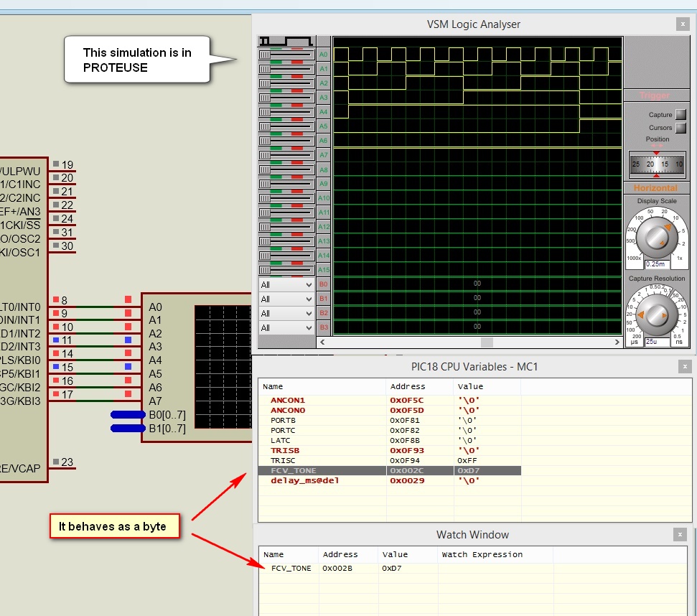
Task: Open the B0 bus trigger dropdown
Action: tap(286, 284)
